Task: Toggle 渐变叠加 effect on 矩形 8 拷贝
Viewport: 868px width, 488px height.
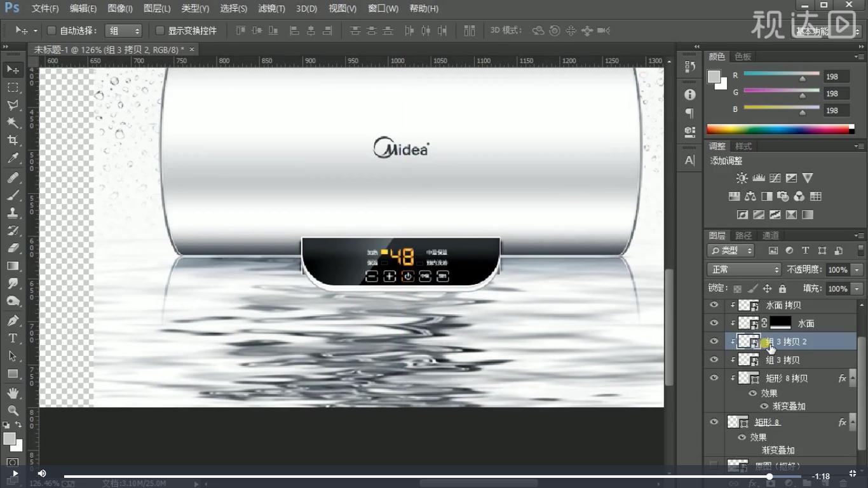Action: [x=764, y=406]
